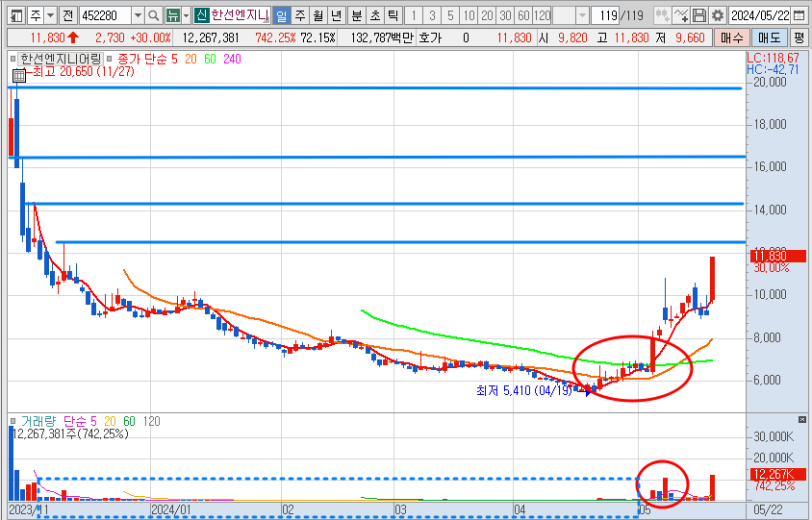This screenshot has width=812, height=520.
Task: Select interval 60 button
Action: [x=523, y=15]
